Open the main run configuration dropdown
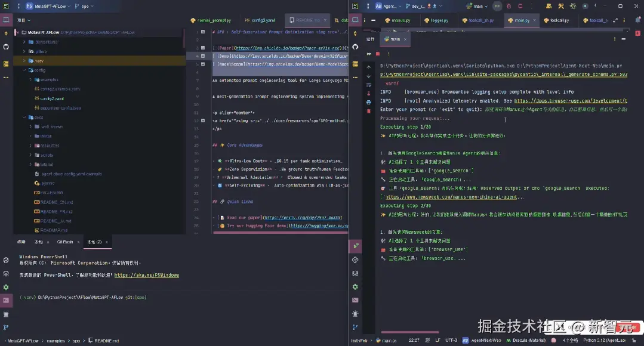The width and height of the screenshot is (644, 346). pos(477,6)
